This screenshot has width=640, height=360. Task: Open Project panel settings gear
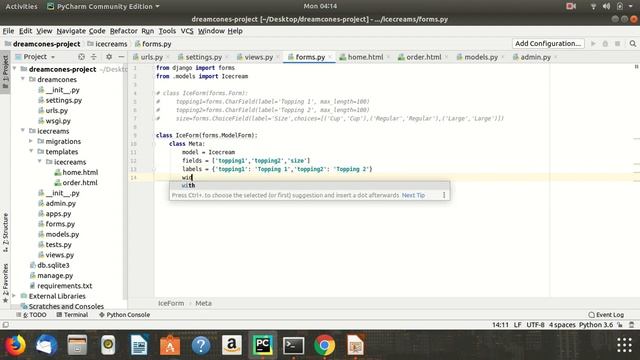[x=109, y=57]
